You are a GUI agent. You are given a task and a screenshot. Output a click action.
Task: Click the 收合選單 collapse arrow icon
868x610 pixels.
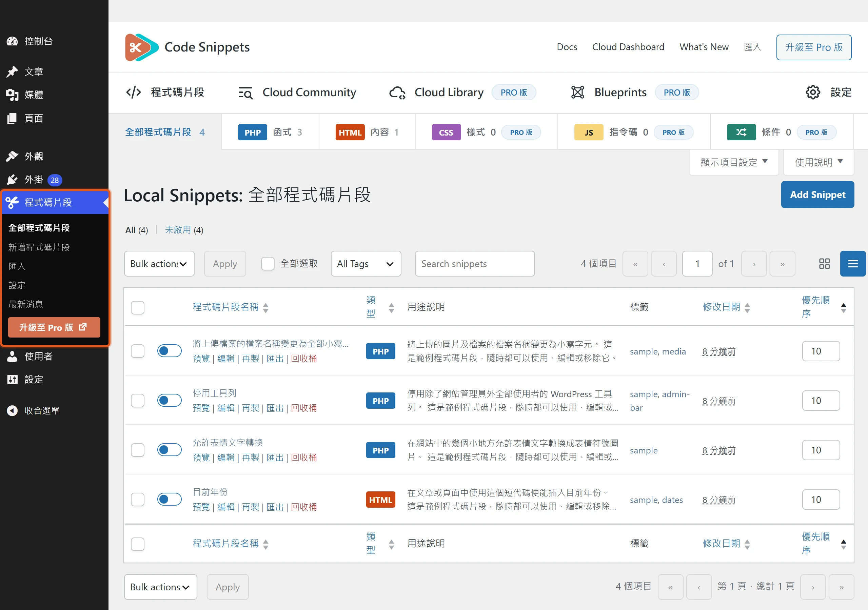click(x=12, y=410)
